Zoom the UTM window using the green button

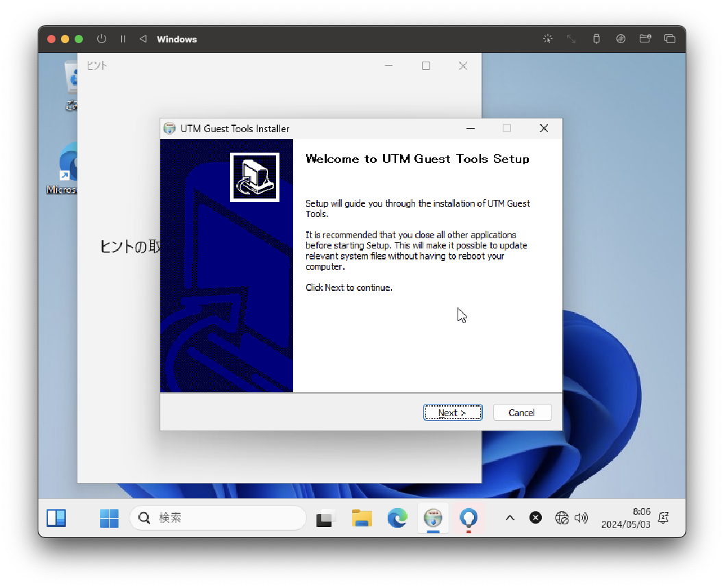click(79, 39)
